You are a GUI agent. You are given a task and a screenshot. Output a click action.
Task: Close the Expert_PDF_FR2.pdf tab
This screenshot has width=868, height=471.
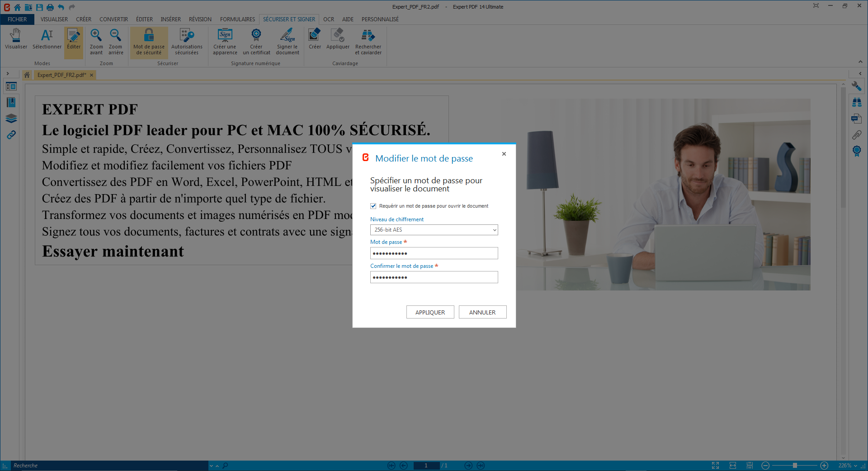coord(91,75)
